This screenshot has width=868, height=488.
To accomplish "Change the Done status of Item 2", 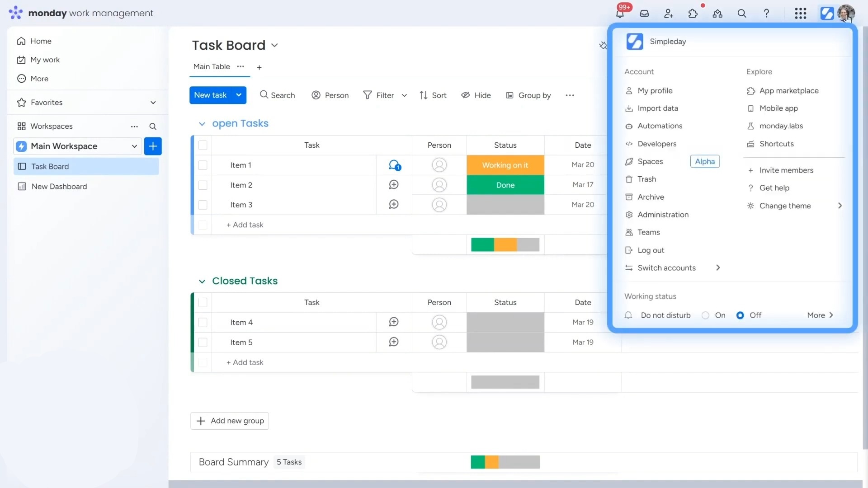I will pos(505,185).
